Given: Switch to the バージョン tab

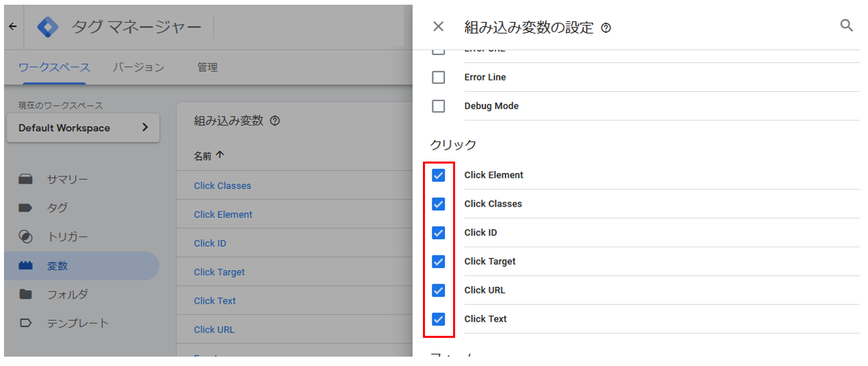Looking at the screenshot, I should pyautogui.click(x=138, y=67).
